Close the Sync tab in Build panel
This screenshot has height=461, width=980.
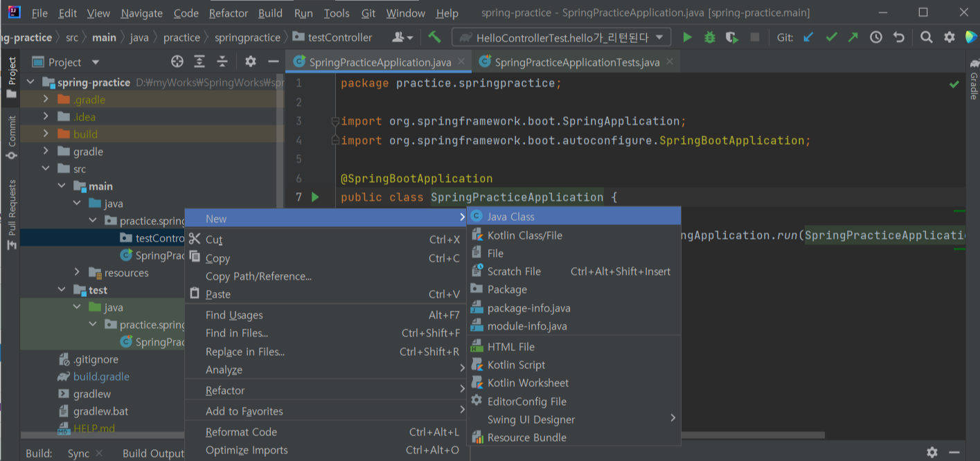point(99,453)
